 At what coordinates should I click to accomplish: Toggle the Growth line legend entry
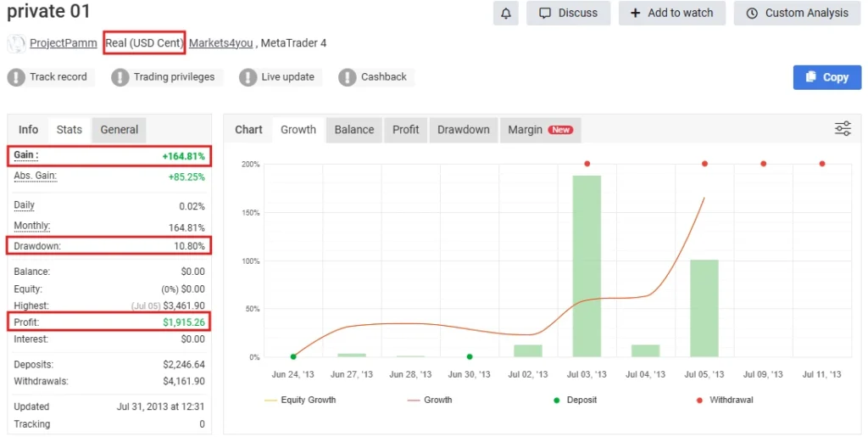(430, 400)
